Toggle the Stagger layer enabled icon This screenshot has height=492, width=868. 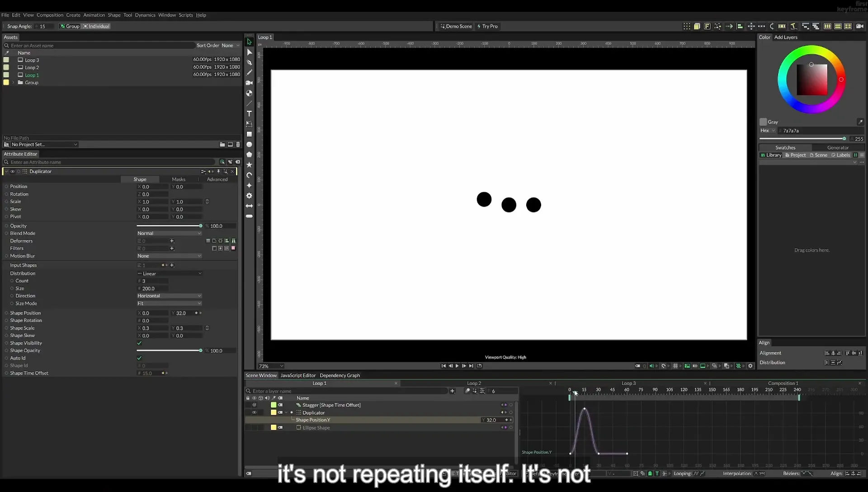click(x=254, y=405)
